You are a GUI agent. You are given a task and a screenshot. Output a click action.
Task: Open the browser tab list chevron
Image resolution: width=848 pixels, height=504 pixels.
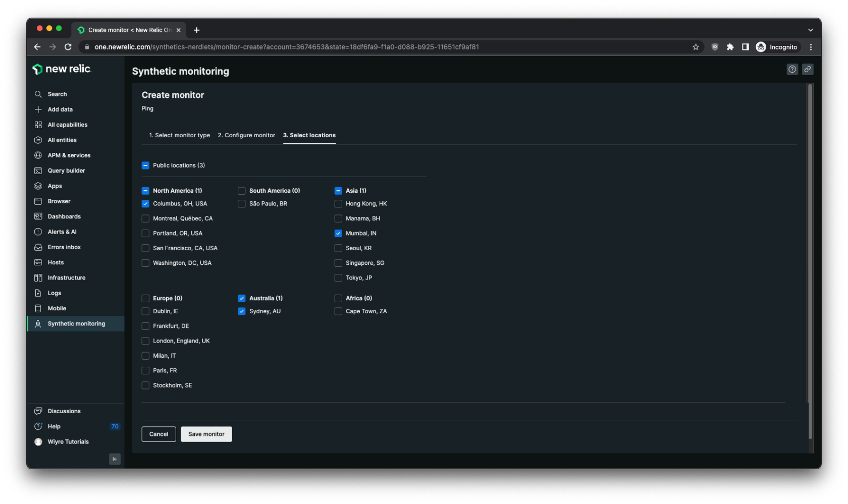810,30
